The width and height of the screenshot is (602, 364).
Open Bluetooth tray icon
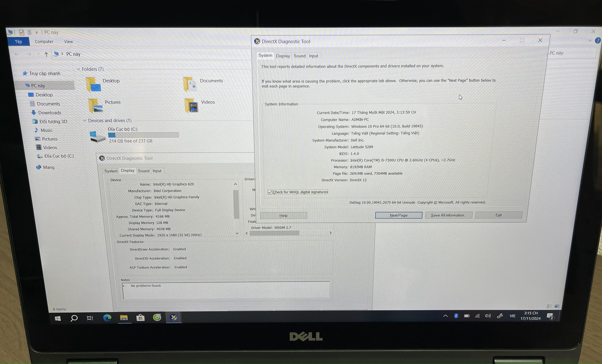[456, 316]
